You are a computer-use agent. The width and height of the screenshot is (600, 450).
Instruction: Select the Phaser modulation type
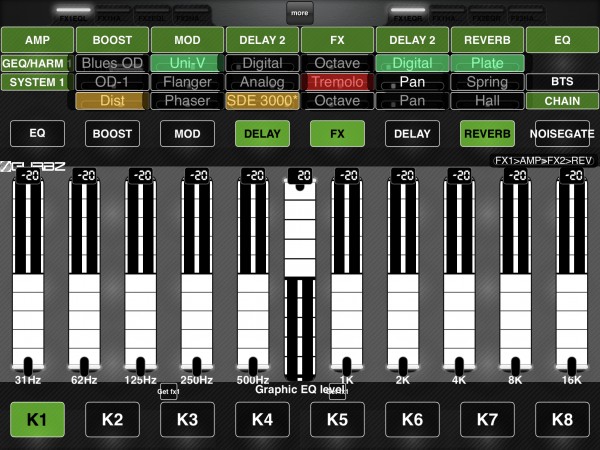point(188,101)
